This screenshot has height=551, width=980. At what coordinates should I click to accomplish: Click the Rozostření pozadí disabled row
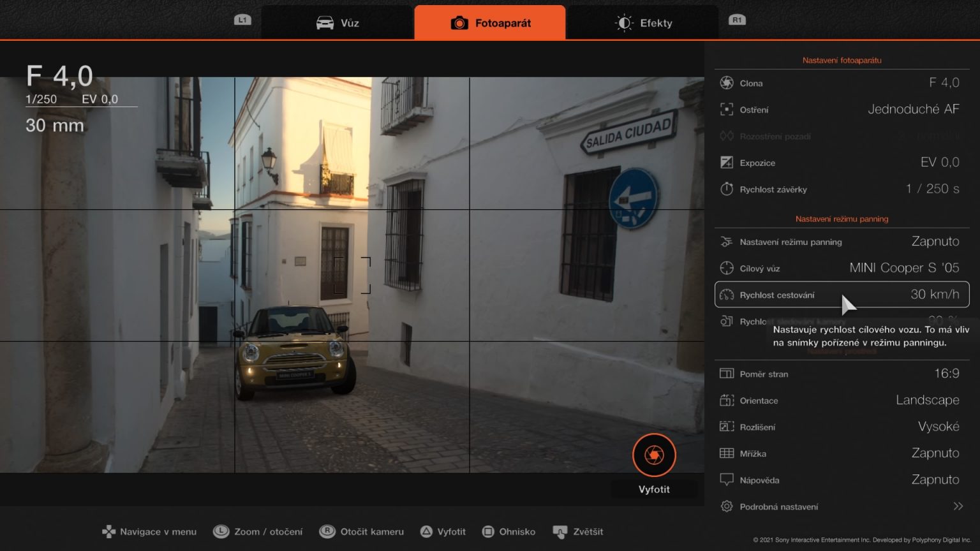(842, 136)
